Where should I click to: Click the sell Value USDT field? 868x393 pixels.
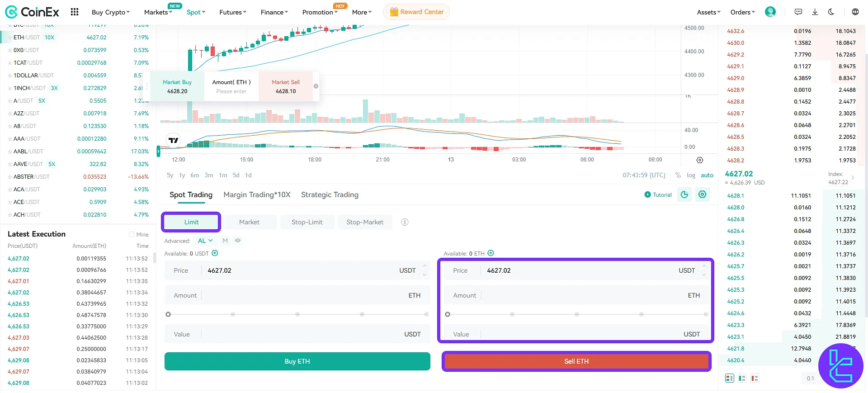[576, 334]
